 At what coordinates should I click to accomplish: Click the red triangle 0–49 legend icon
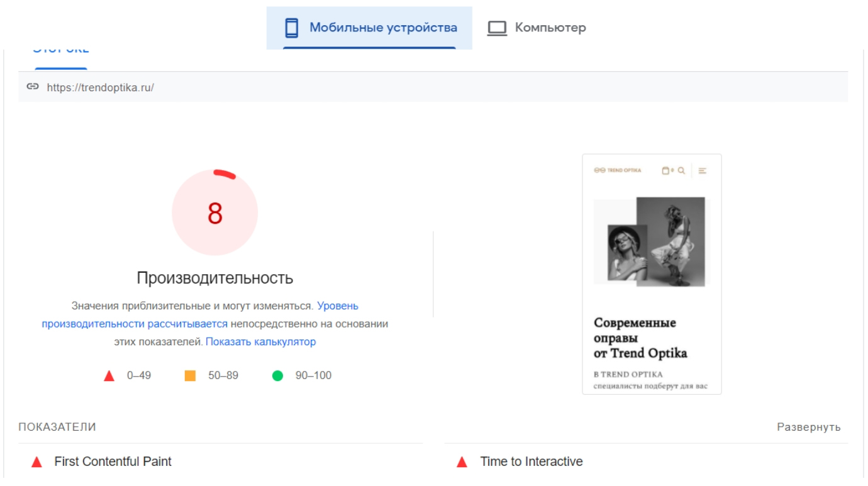pos(109,376)
